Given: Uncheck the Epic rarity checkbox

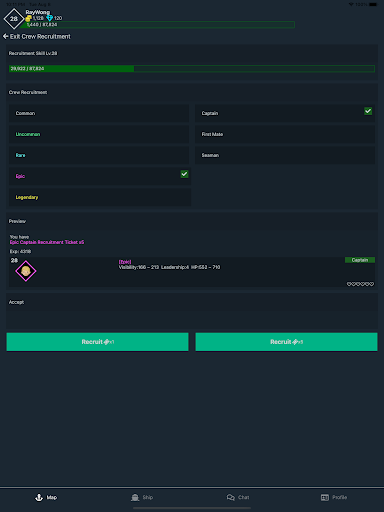Looking at the screenshot, I should pyautogui.click(x=184, y=174).
